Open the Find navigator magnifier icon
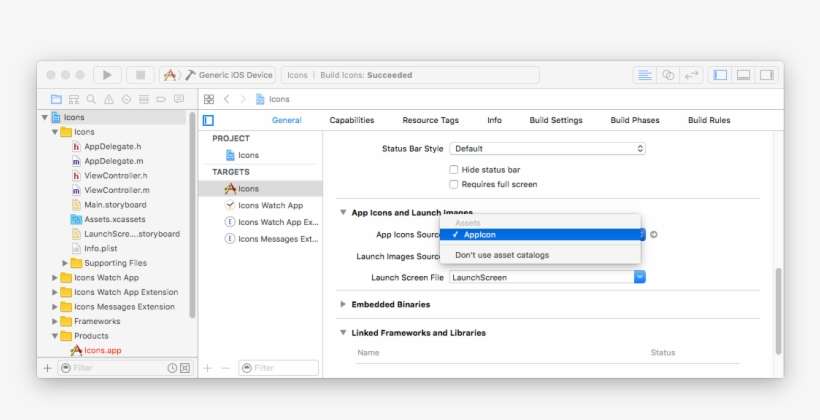 91,99
